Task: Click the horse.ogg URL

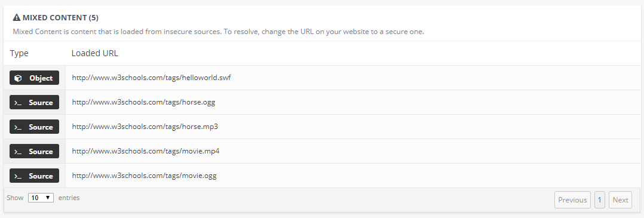Action: 144,102
